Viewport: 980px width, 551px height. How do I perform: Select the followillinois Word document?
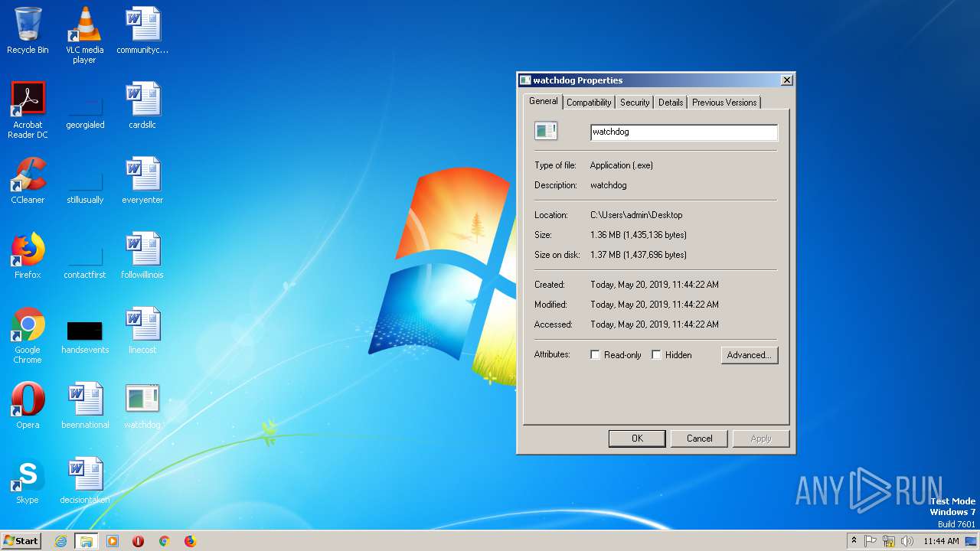point(142,256)
